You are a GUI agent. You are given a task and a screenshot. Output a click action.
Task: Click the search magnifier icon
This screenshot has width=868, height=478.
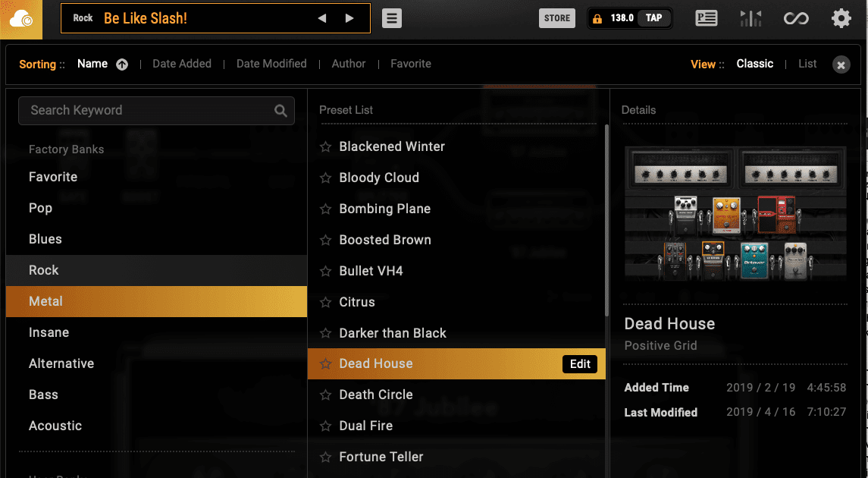[280, 111]
